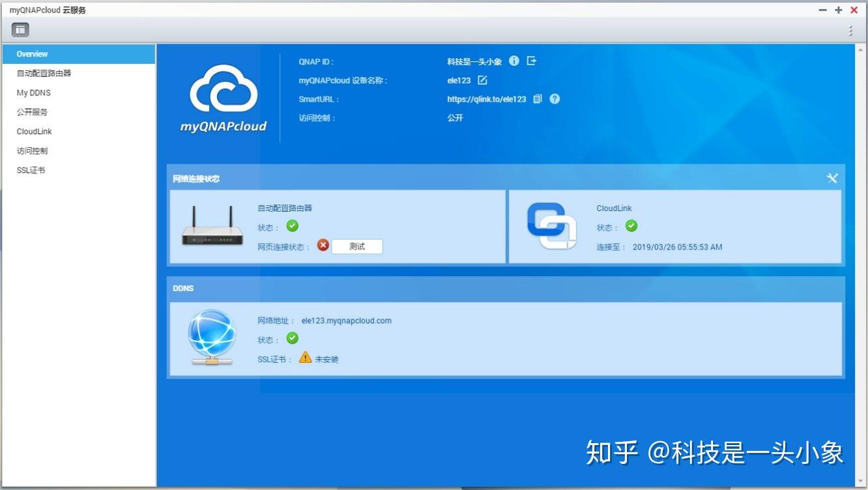The height and width of the screenshot is (490, 868).
Task: Click the router status green check
Action: [293, 226]
